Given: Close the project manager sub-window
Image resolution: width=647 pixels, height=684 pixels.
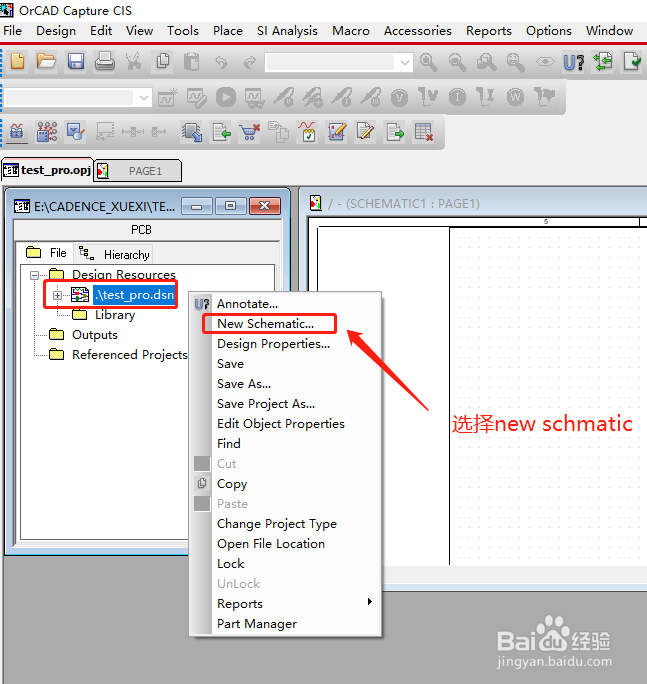Looking at the screenshot, I should click(x=264, y=206).
